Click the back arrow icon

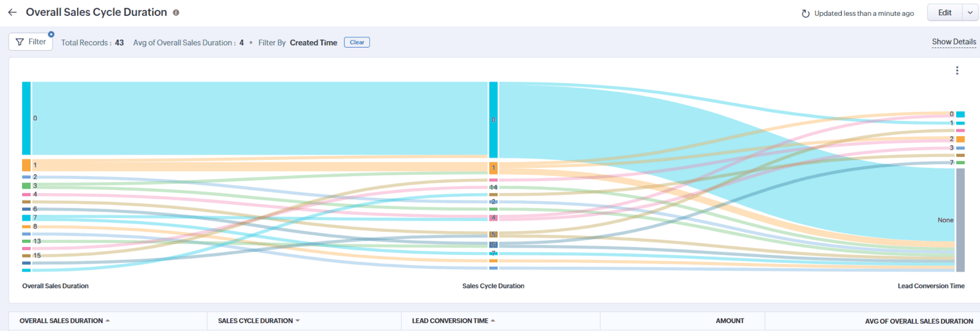tap(12, 12)
